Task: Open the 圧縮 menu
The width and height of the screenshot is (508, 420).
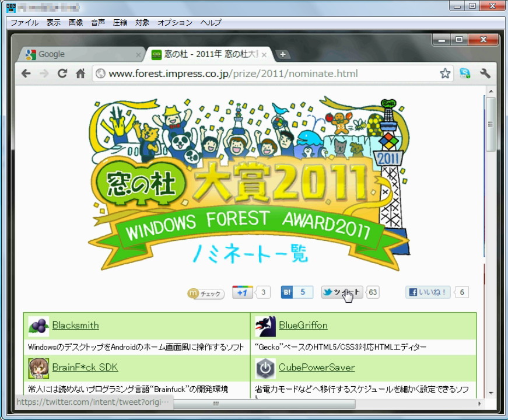Action: tap(120, 22)
